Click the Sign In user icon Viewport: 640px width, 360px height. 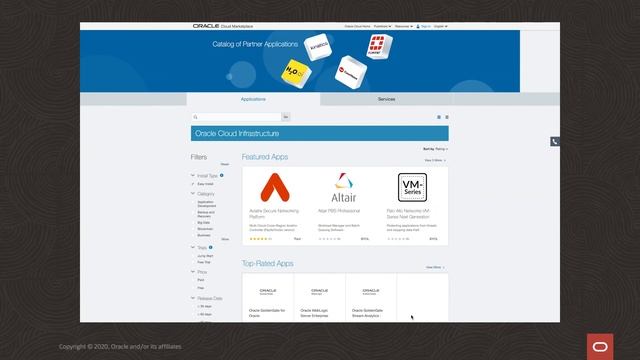pyautogui.click(x=418, y=26)
